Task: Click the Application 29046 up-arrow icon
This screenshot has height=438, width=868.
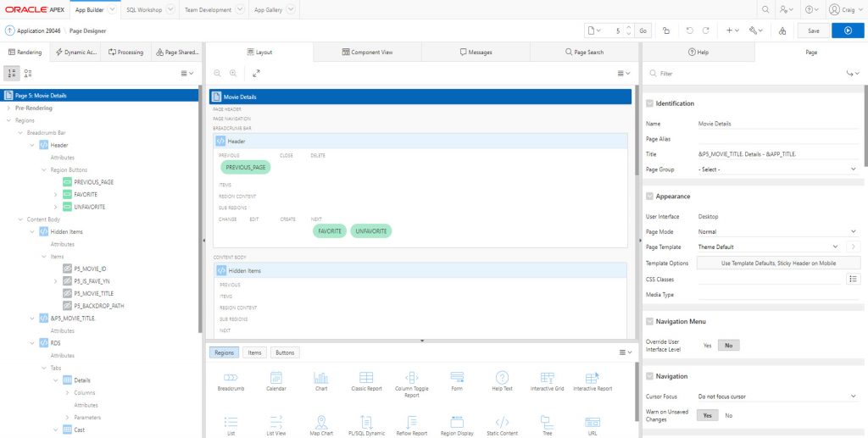Action: click(x=9, y=31)
